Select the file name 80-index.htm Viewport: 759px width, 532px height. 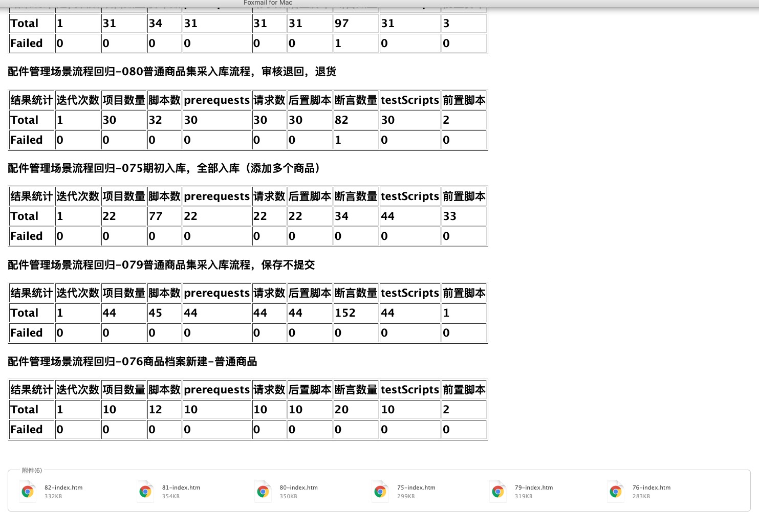coord(299,487)
